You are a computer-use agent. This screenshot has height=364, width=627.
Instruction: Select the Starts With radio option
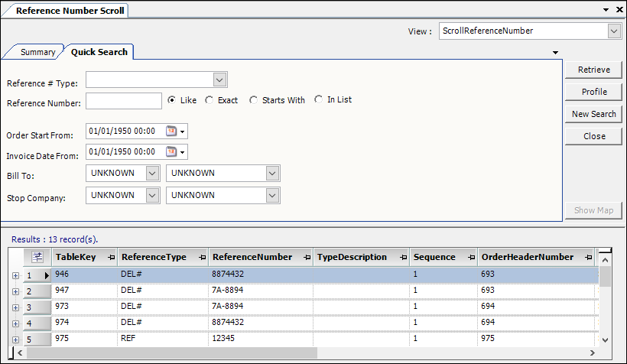[x=254, y=100]
